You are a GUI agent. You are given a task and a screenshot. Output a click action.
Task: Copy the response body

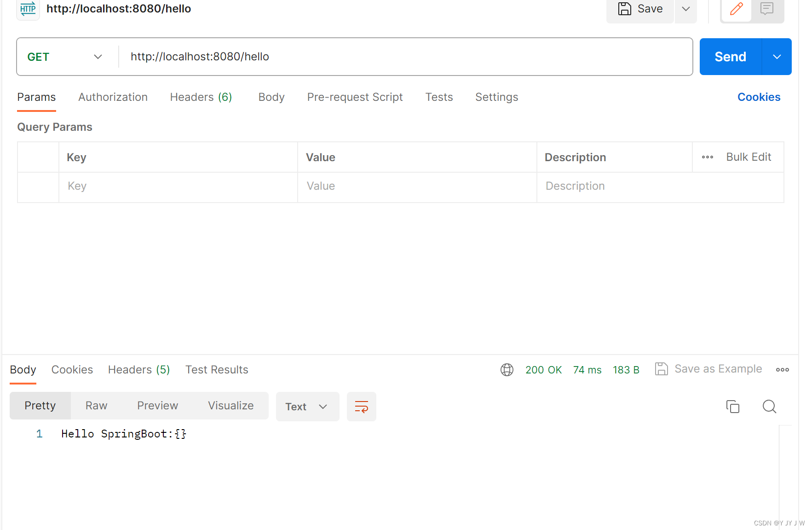click(733, 407)
